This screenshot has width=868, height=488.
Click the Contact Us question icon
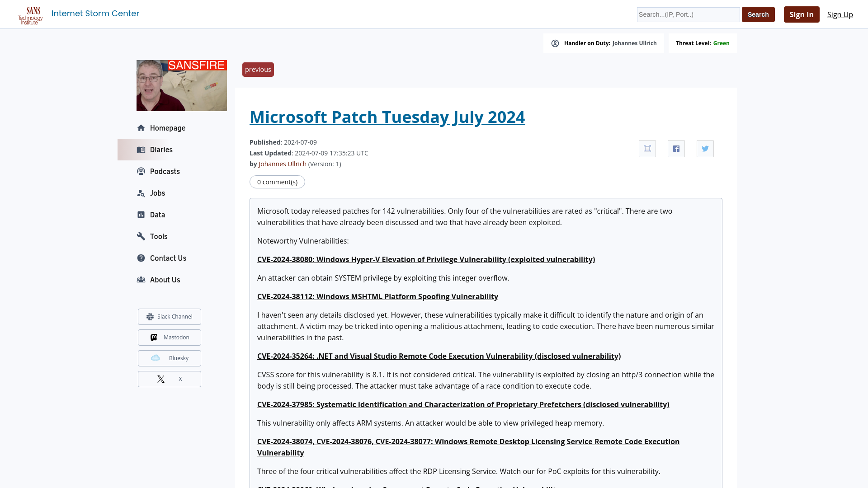[x=141, y=258]
